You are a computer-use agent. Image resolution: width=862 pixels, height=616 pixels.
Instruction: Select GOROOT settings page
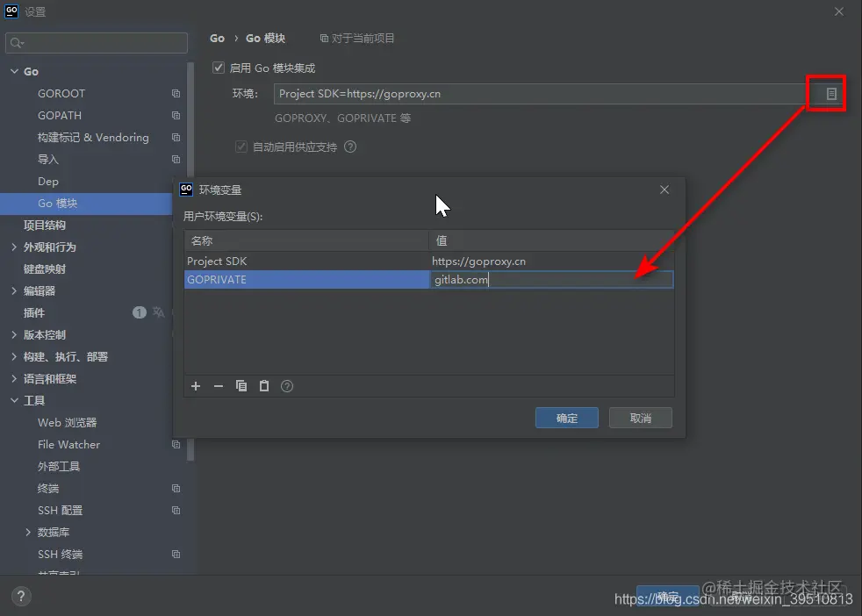pyautogui.click(x=61, y=93)
